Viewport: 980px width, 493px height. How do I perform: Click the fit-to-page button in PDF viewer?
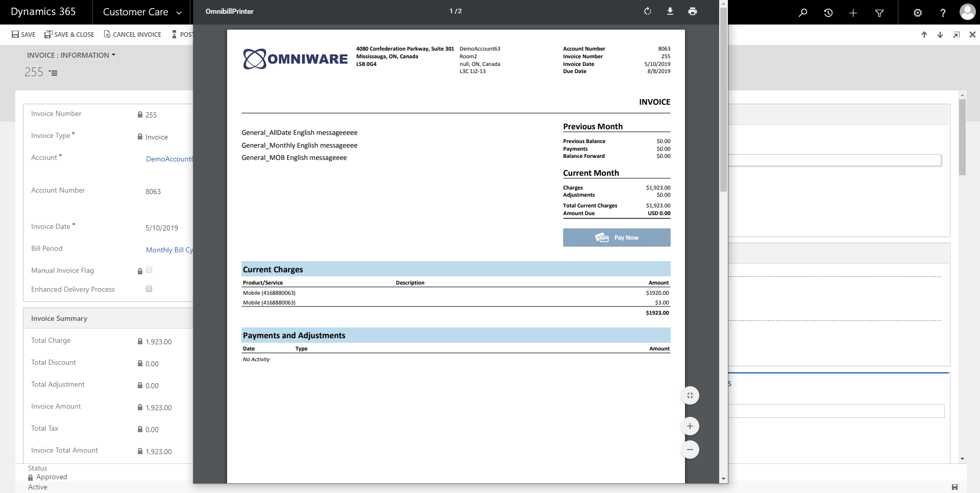coord(690,395)
